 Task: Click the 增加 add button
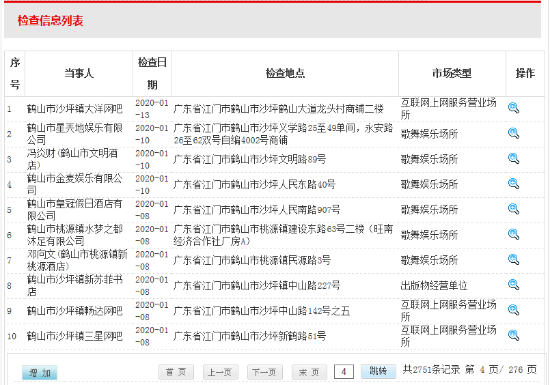pyautogui.click(x=39, y=372)
